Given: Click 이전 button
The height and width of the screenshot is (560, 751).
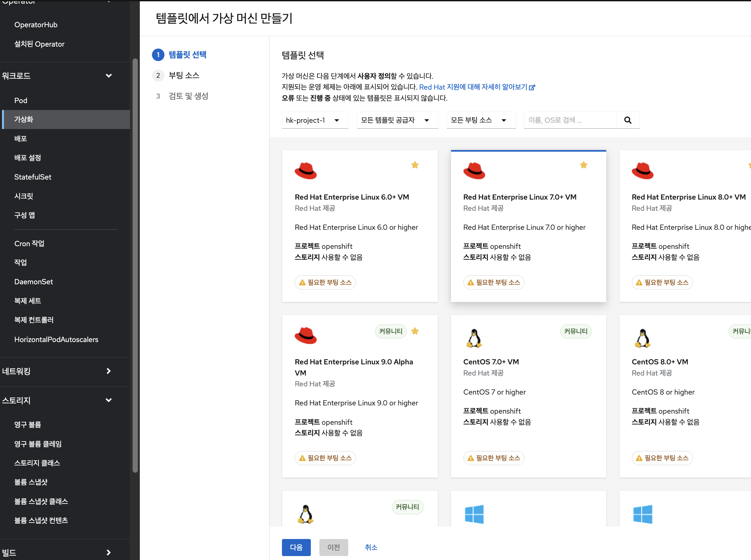Looking at the screenshot, I should pos(333,547).
